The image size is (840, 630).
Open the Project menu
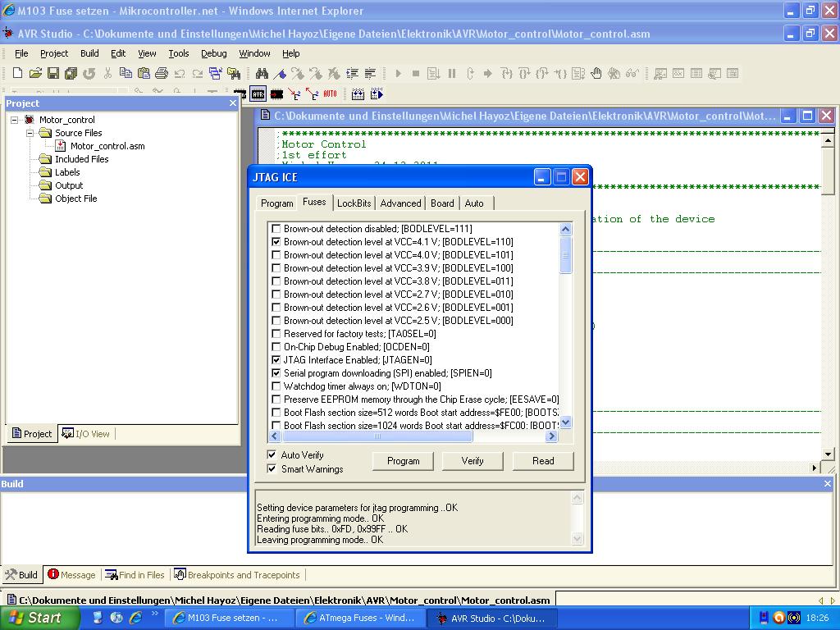[54, 53]
